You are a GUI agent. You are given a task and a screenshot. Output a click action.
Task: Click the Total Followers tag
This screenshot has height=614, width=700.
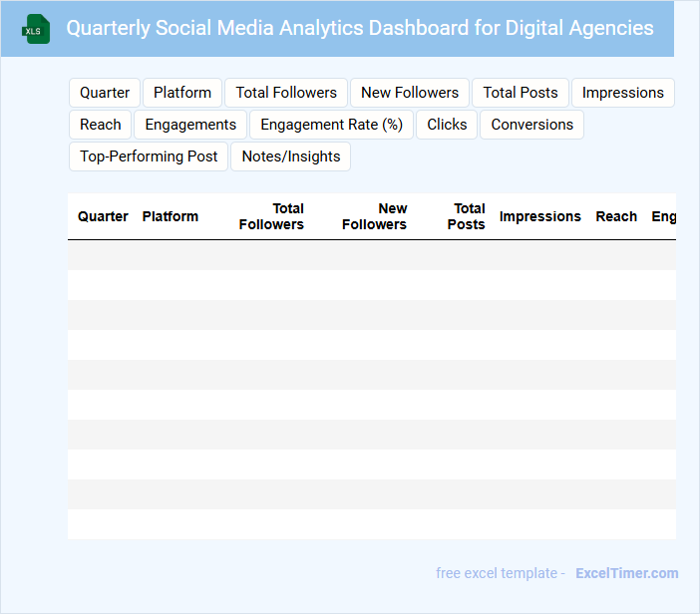click(x=286, y=93)
